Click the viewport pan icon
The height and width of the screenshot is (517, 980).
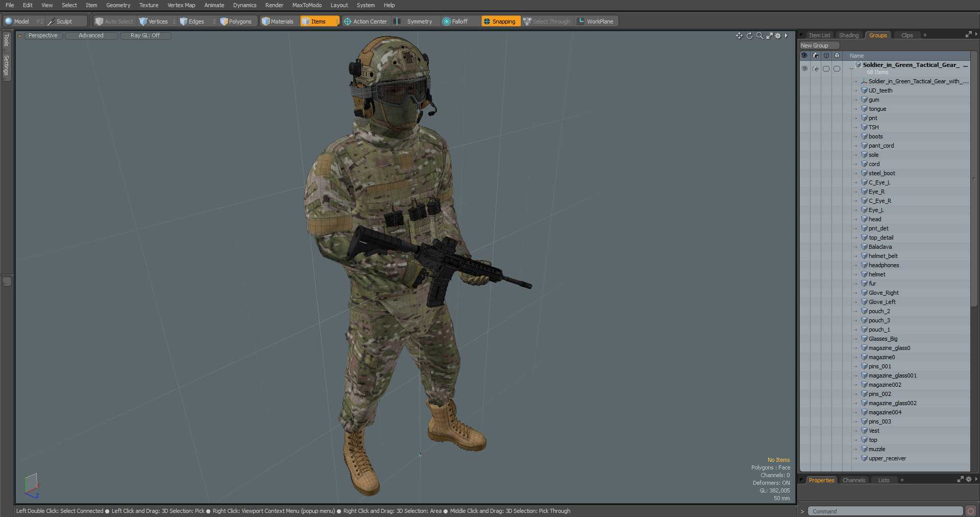pos(739,36)
